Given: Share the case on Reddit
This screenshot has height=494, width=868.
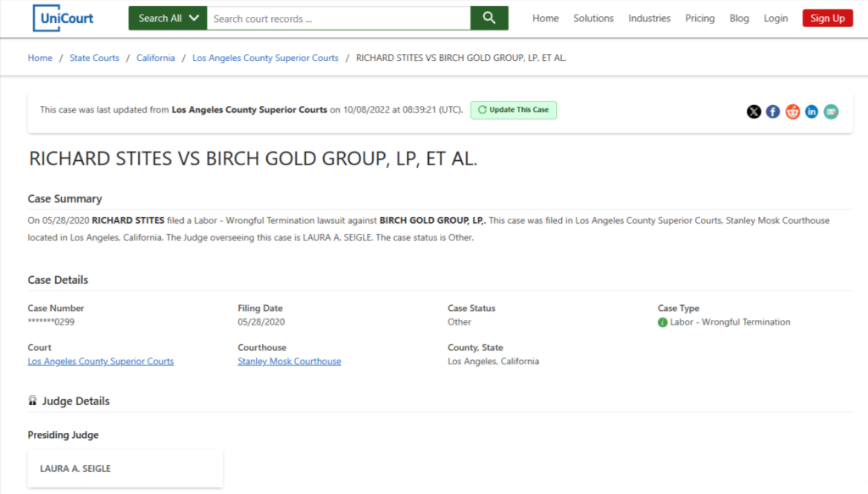Looking at the screenshot, I should [793, 112].
